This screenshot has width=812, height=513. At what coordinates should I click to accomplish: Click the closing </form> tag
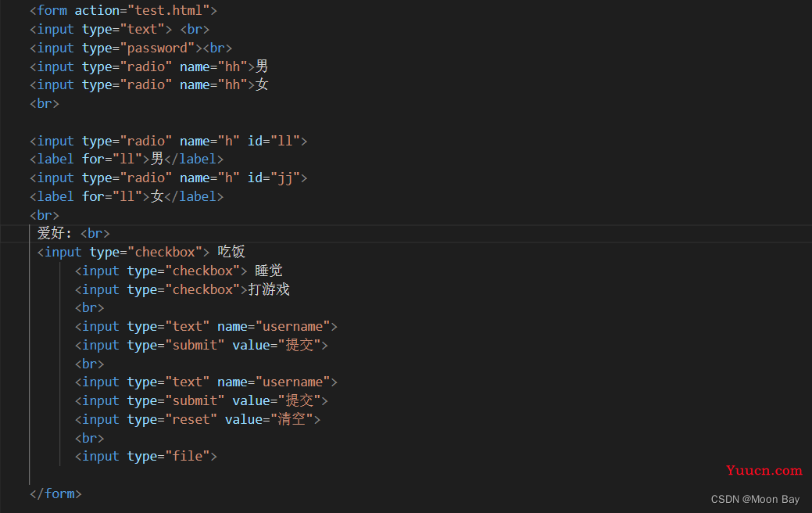coord(55,493)
